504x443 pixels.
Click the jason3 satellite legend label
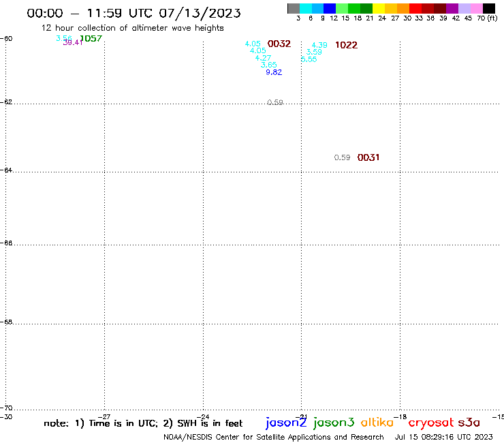(334, 423)
